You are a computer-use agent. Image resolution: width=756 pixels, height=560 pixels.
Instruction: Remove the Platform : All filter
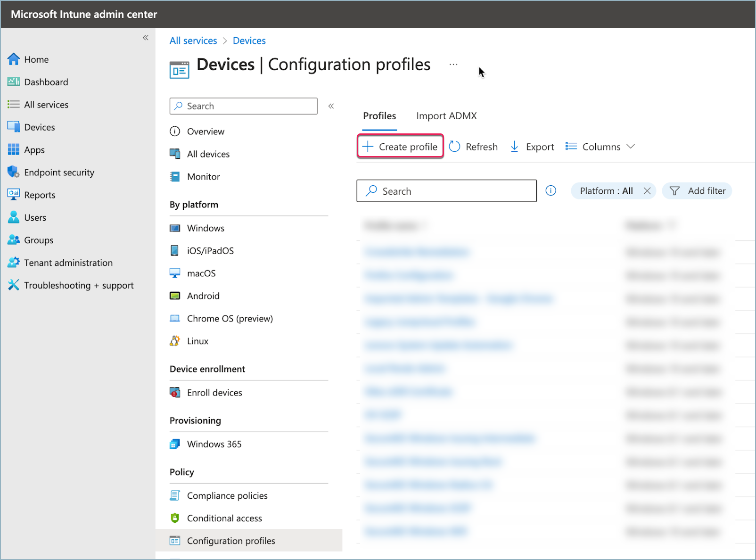pyautogui.click(x=647, y=191)
